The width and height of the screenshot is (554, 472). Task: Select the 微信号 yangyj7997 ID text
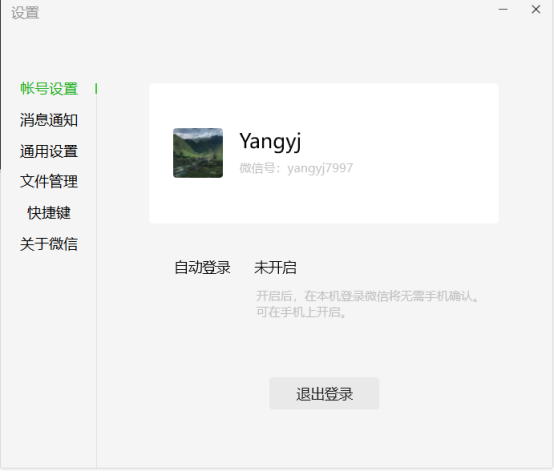[x=296, y=168]
